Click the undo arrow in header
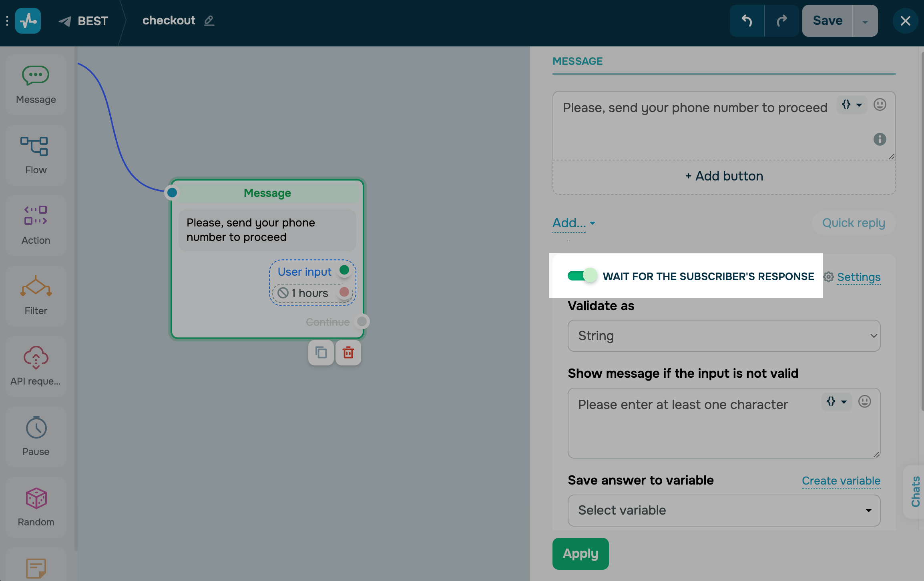The width and height of the screenshot is (924, 581). pyautogui.click(x=747, y=21)
